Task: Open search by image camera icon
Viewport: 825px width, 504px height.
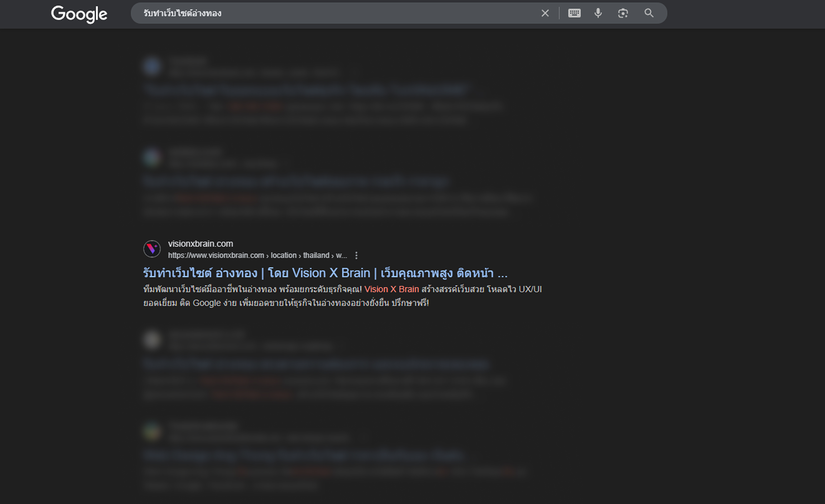Action: tap(623, 13)
